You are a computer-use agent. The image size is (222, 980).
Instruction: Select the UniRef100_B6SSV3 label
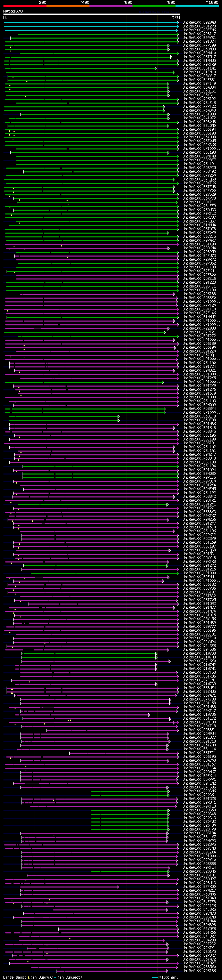(199, 512)
